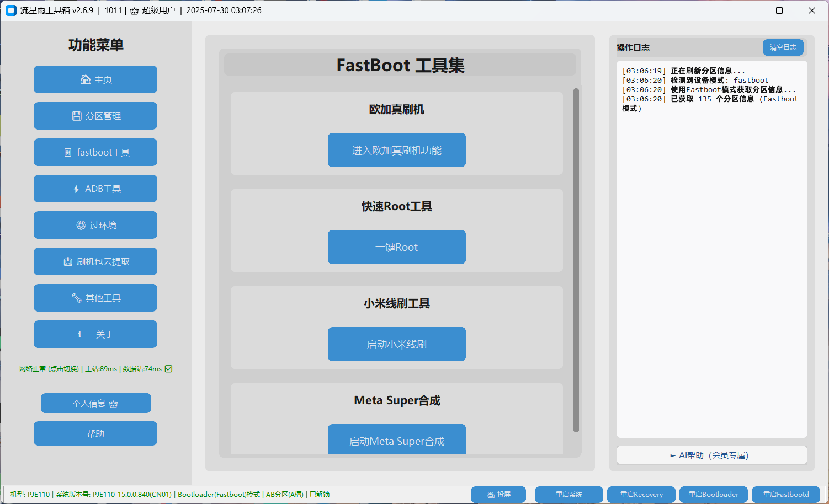829x504 pixels.
Task: Toggle the green network status checkbox
Action: point(169,369)
